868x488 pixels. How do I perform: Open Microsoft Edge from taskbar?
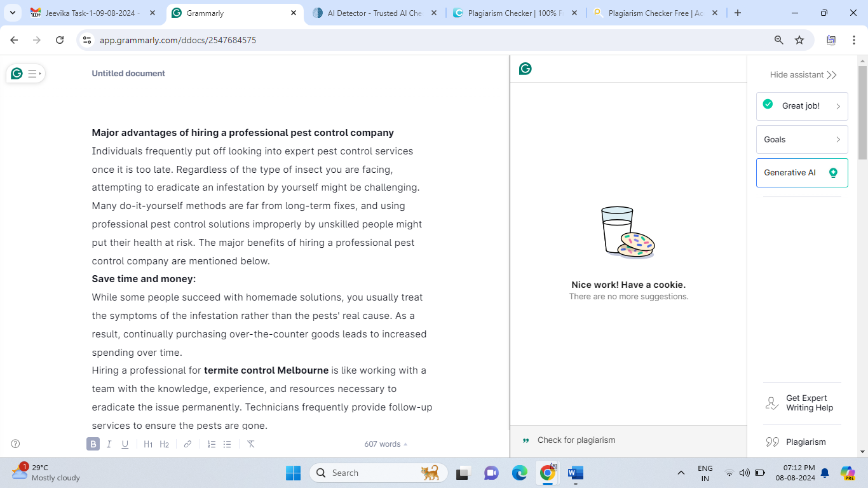tap(520, 473)
